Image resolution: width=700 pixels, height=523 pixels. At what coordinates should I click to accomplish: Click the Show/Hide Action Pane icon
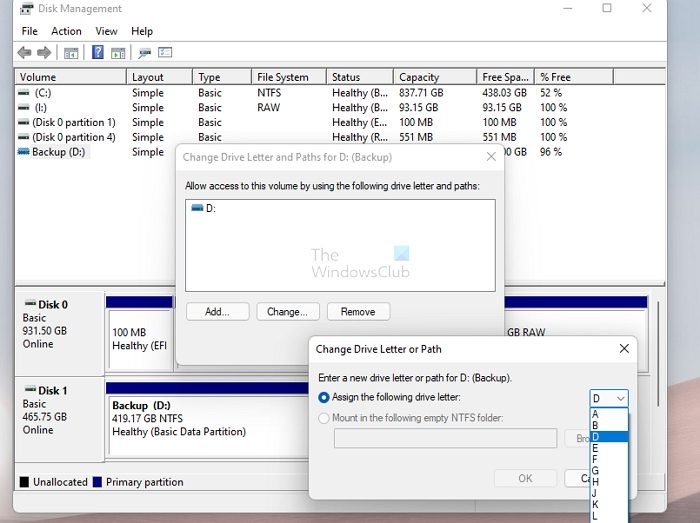click(118, 53)
